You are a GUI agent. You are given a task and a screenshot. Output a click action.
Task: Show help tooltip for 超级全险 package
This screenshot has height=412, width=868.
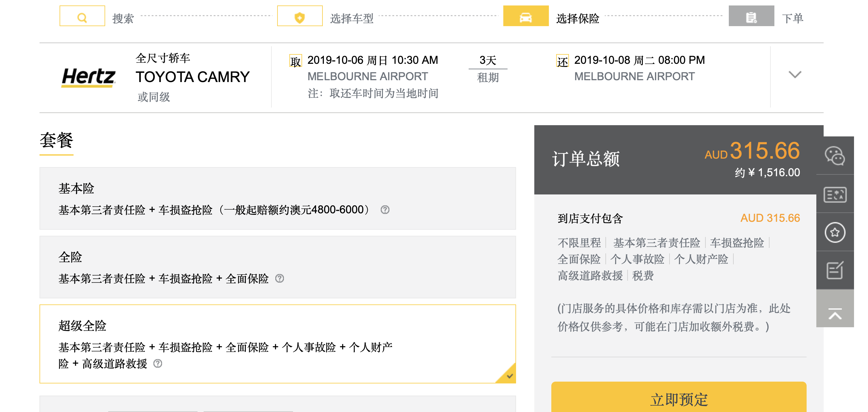click(157, 363)
